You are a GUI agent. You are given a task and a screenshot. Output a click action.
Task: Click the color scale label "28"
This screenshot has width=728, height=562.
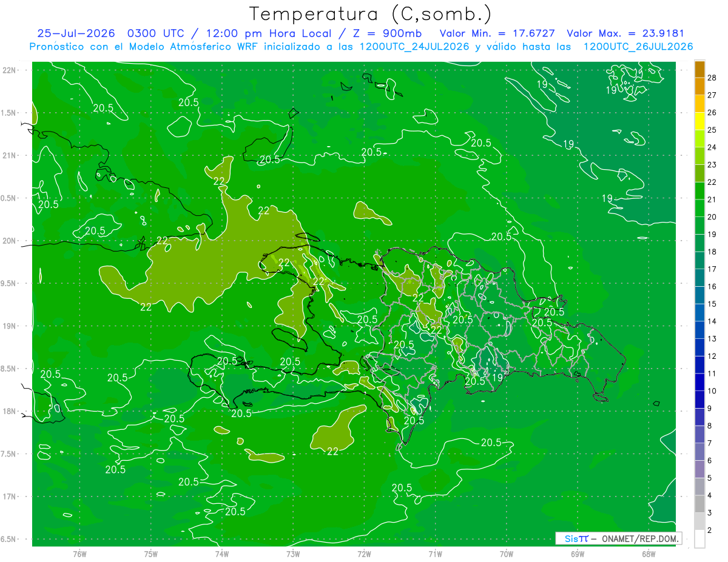pyautogui.click(x=713, y=78)
